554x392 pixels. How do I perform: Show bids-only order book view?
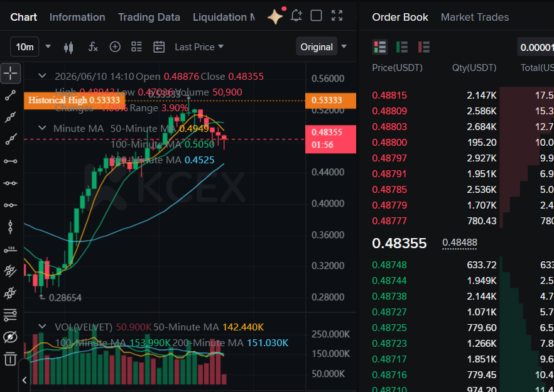[402, 47]
